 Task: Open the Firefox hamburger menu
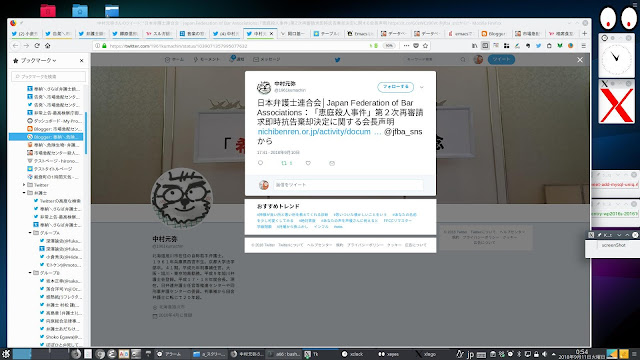pos(584,46)
